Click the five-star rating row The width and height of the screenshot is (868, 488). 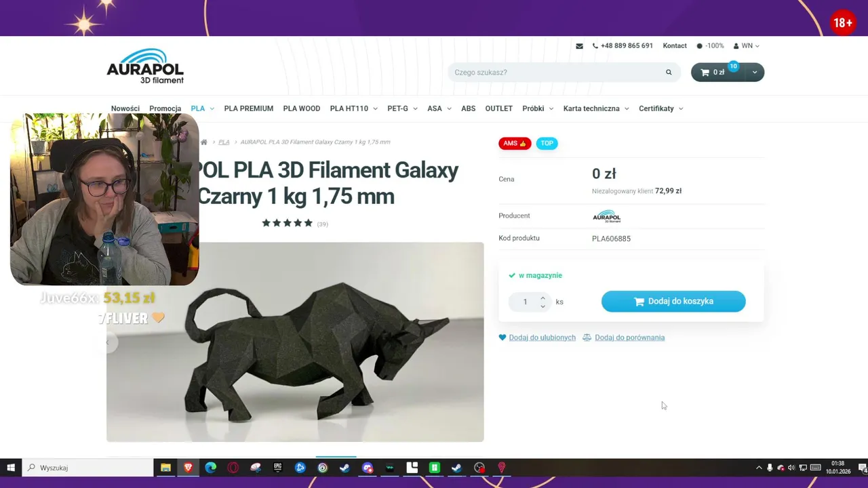point(288,223)
